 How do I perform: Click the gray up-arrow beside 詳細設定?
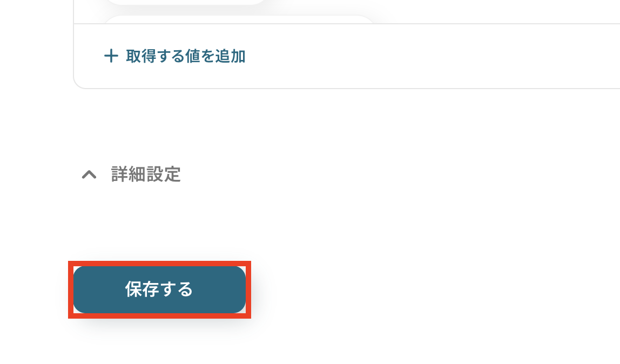pyautogui.click(x=89, y=174)
